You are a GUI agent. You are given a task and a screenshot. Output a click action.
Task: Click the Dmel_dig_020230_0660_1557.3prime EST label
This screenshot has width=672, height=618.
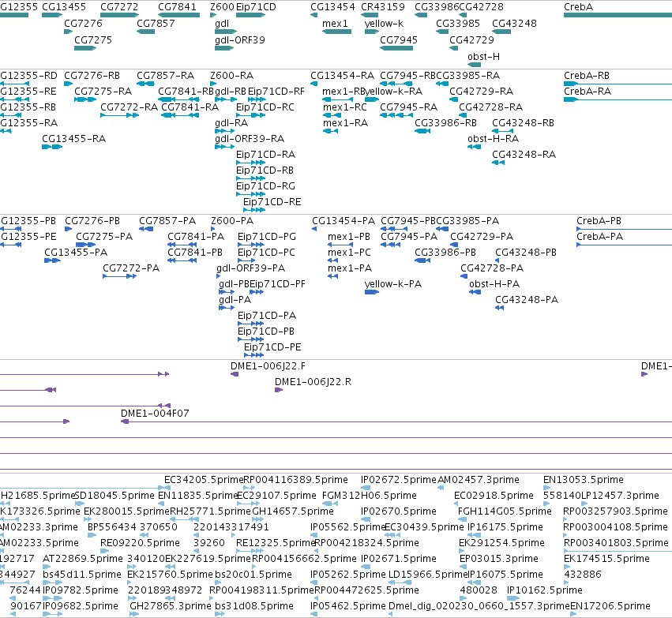click(479, 606)
